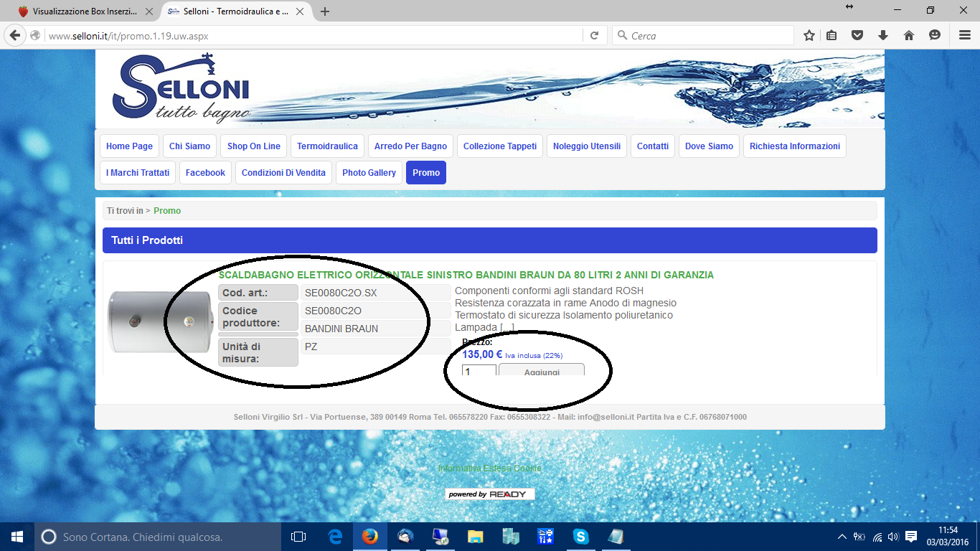Image resolution: width=980 pixels, height=551 pixels.
Task: Open Skype from the taskbar
Action: pos(580,537)
